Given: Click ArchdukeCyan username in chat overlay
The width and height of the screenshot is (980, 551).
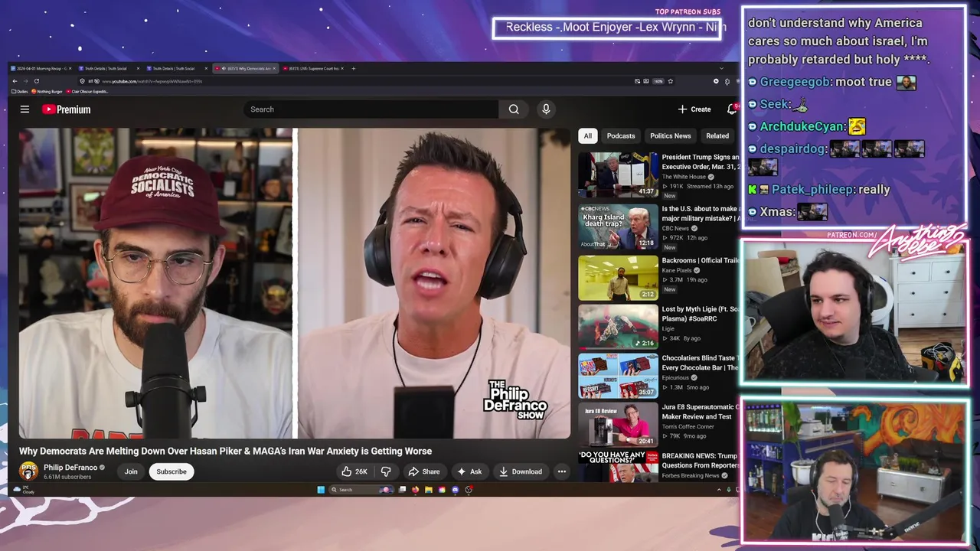Looking at the screenshot, I should coord(803,126).
